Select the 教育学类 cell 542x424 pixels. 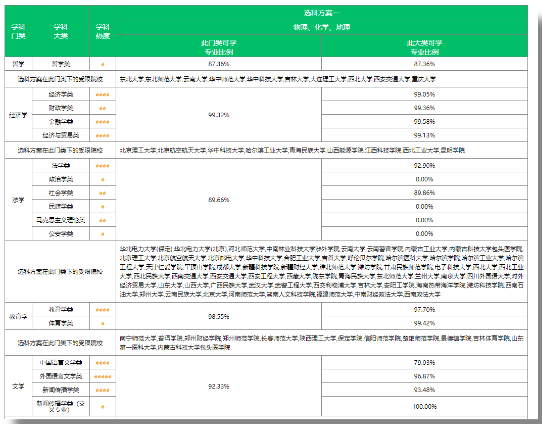[60, 310]
